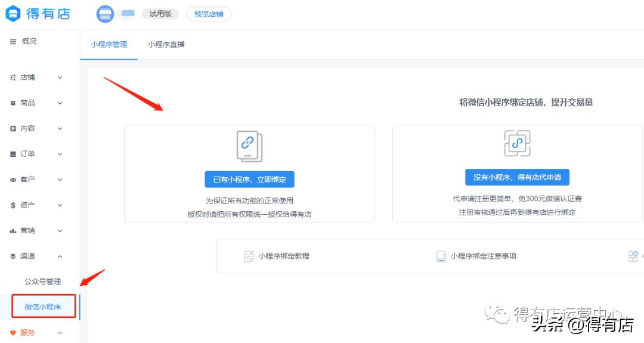Expand the 服务 menu chevron

point(60,333)
